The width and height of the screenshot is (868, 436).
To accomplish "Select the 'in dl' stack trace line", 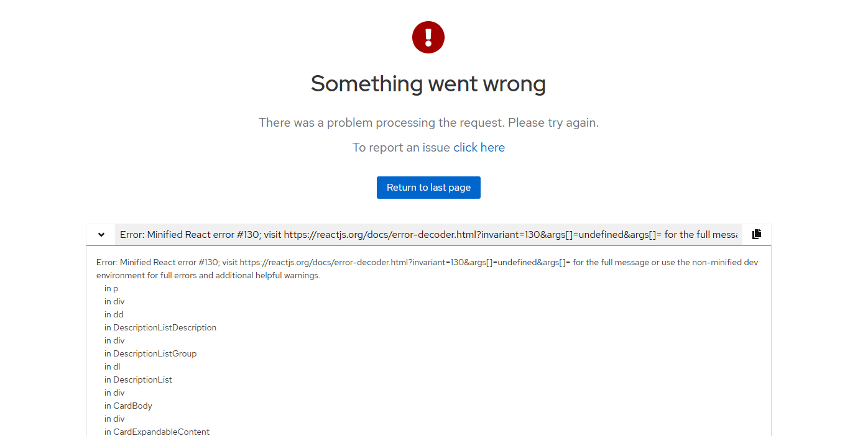I will pyautogui.click(x=113, y=366).
